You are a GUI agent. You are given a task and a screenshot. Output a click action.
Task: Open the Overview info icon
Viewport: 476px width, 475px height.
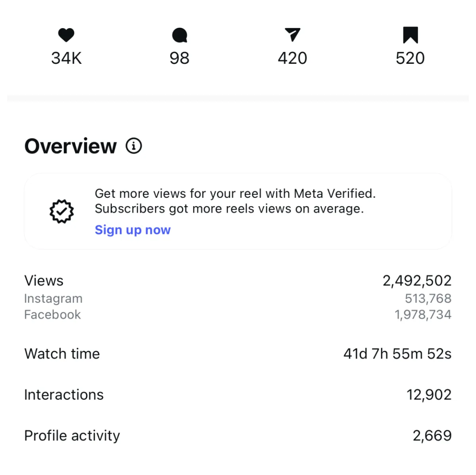(x=134, y=146)
